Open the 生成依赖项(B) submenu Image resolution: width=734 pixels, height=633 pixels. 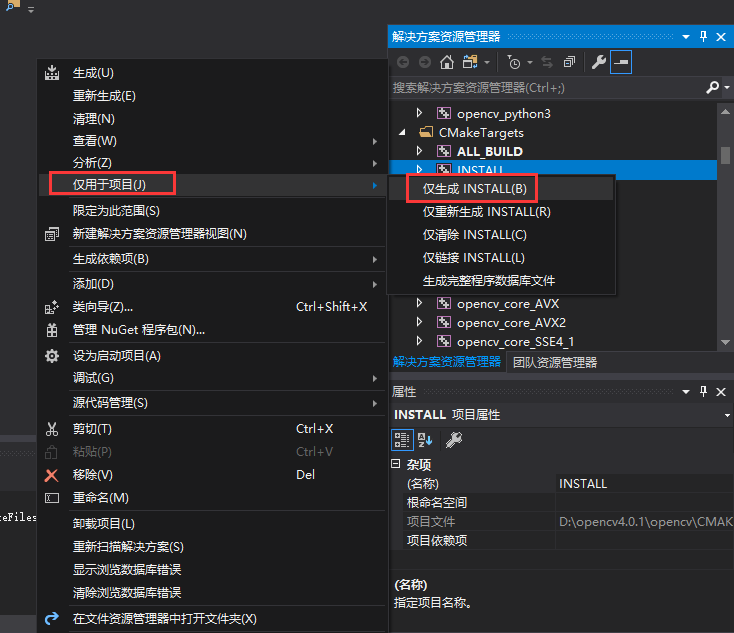(212, 259)
